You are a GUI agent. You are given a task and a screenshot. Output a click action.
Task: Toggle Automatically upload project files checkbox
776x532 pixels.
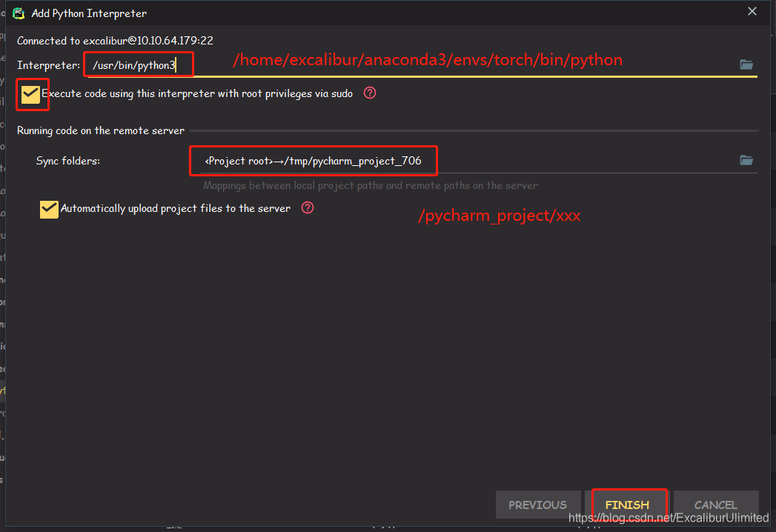pyautogui.click(x=49, y=209)
